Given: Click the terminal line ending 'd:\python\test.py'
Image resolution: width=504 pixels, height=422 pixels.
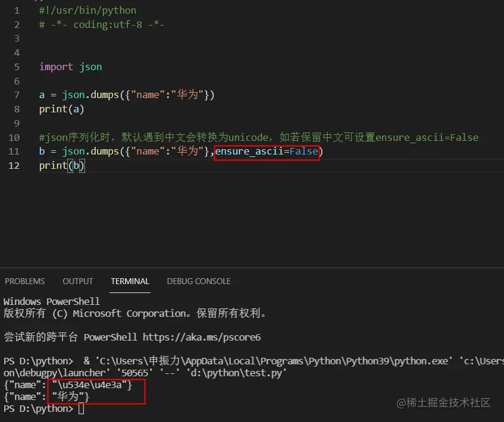Looking at the screenshot, I should (145, 373).
